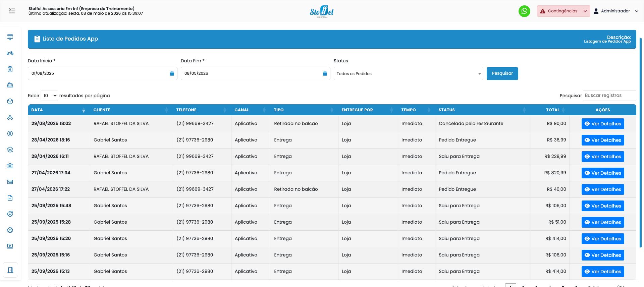Sort table by CANAL column
This screenshot has height=287, width=644.
click(x=251, y=110)
